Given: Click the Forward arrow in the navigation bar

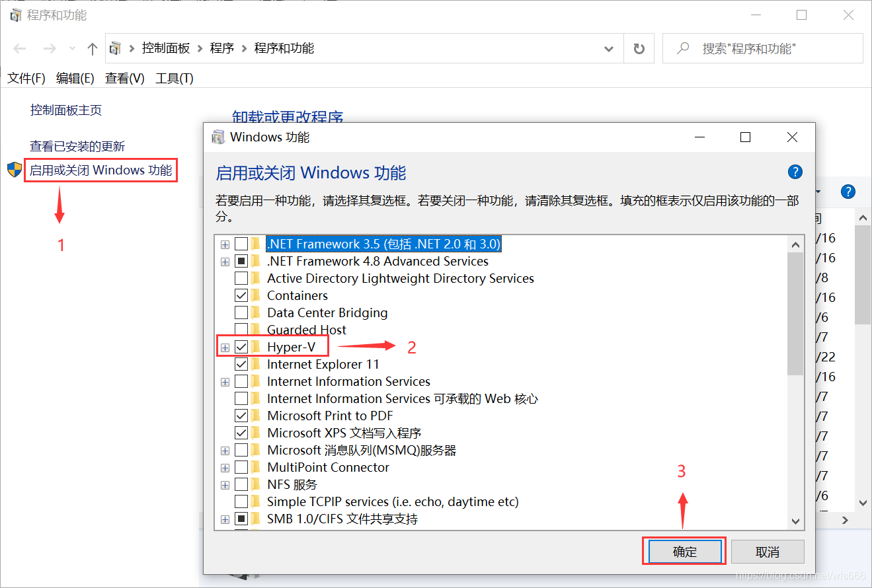Looking at the screenshot, I should pyautogui.click(x=50, y=49).
